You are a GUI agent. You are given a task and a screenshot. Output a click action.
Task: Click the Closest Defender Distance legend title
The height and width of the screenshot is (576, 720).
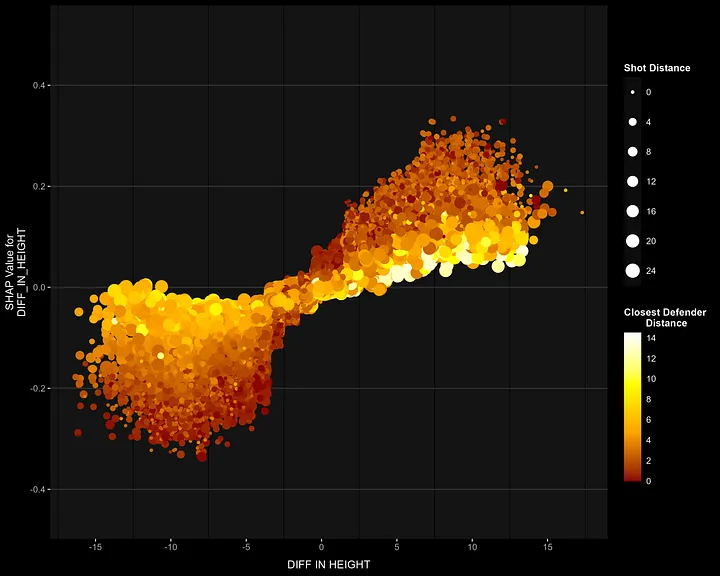click(x=664, y=318)
